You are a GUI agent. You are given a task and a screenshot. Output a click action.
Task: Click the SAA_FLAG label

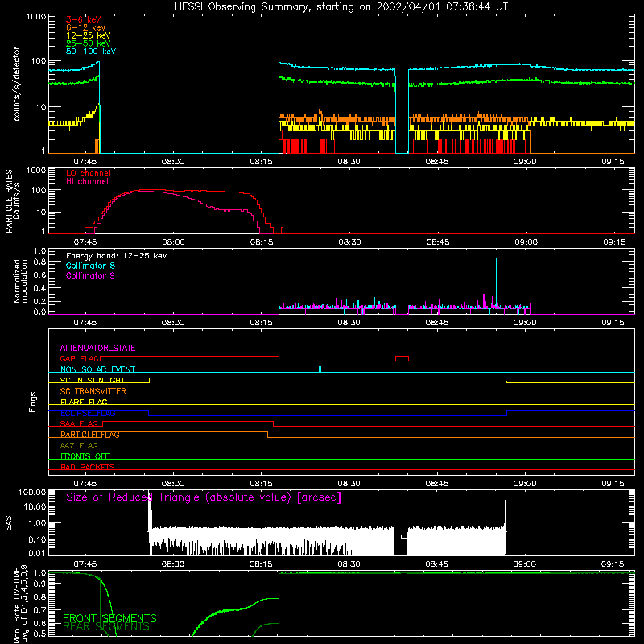(x=79, y=423)
